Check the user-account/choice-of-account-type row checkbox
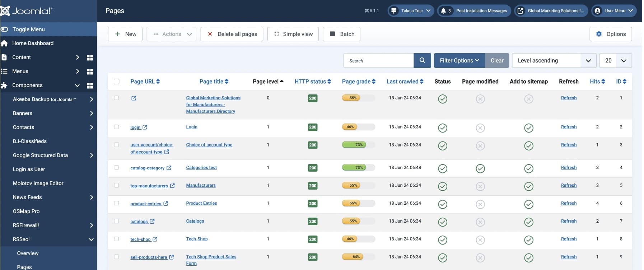Image resolution: width=644 pixels, height=270 pixels. 116,145
